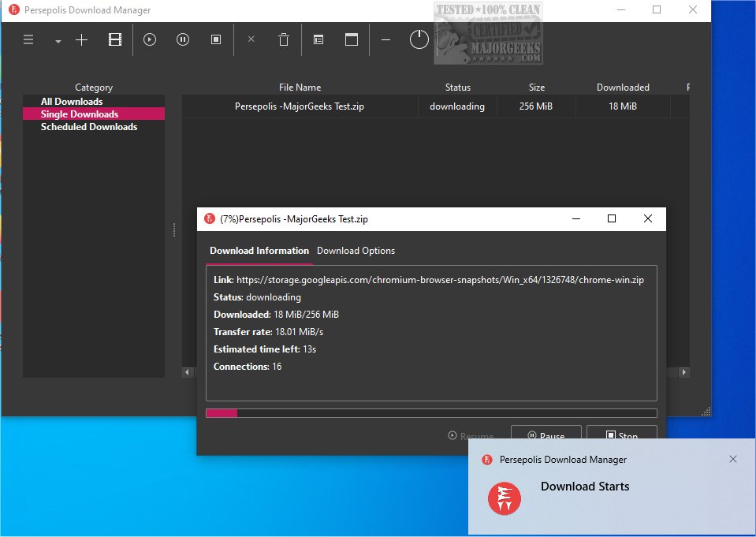This screenshot has width=756, height=537.
Task: Click the Download Starts notification text
Action: point(585,487)
